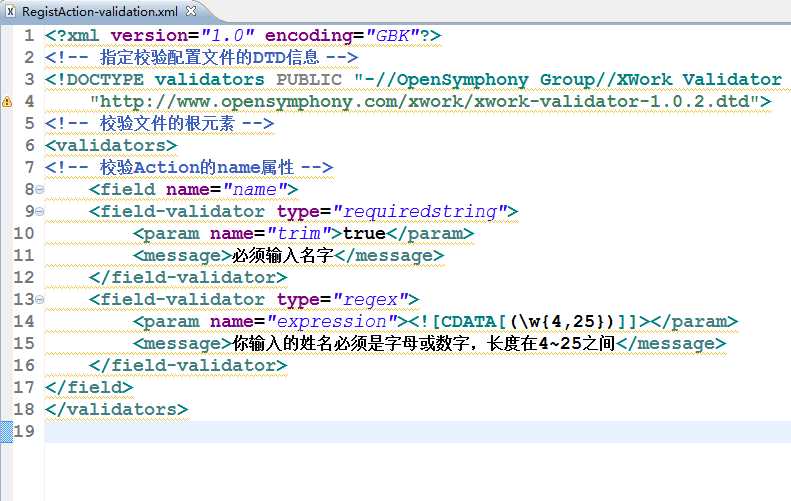Click the closing validators tag on line 18
This screenshot has height=501, width=791.
(116, 409)
